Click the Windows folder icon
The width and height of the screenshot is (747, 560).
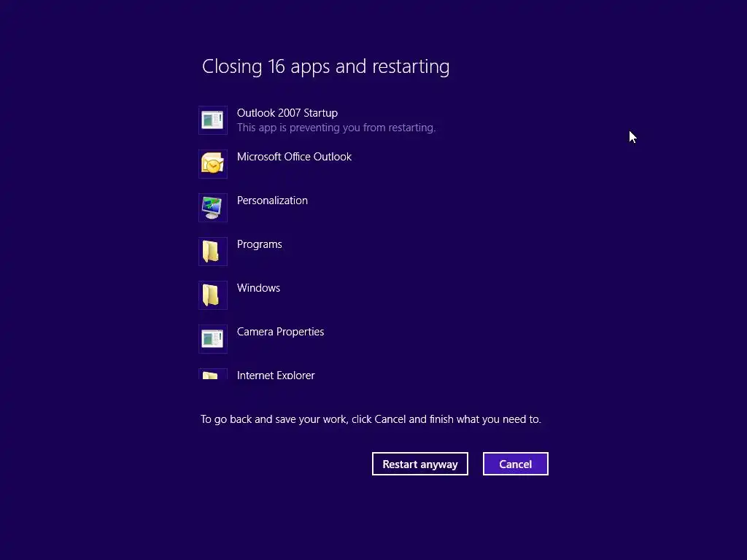[213, 295]
